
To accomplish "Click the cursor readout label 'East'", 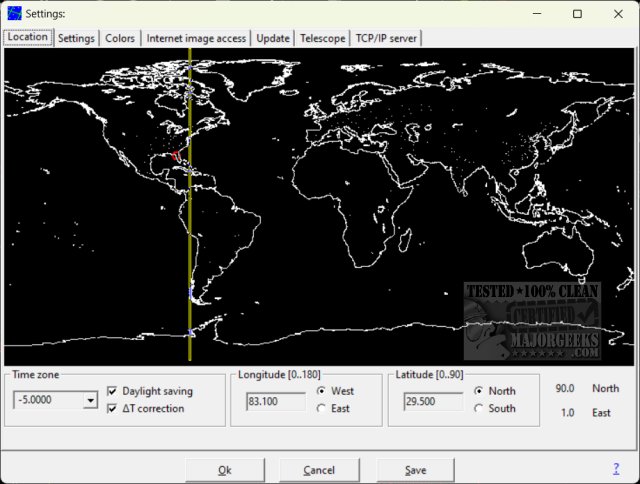I will 601,413.
